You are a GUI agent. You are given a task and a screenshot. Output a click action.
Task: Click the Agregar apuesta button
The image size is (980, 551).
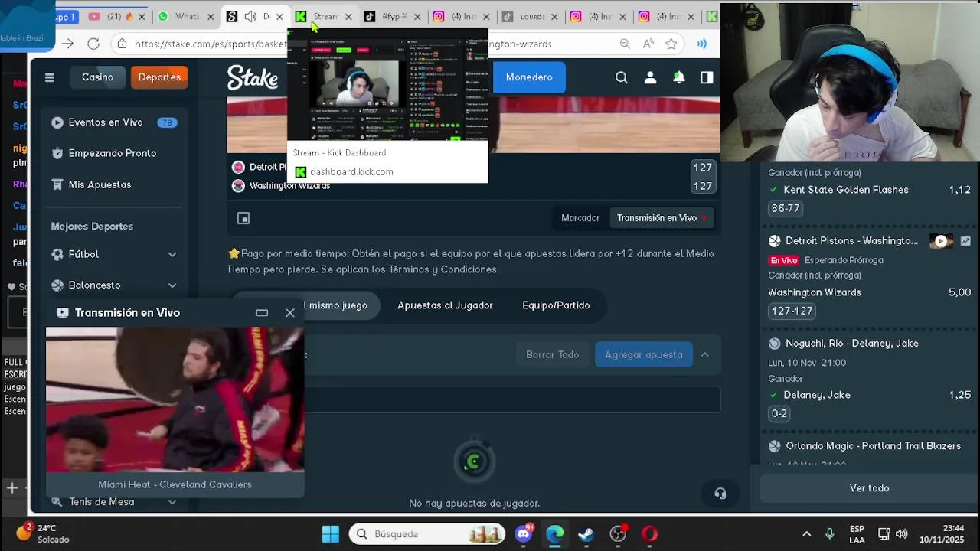tap(644, 354)
